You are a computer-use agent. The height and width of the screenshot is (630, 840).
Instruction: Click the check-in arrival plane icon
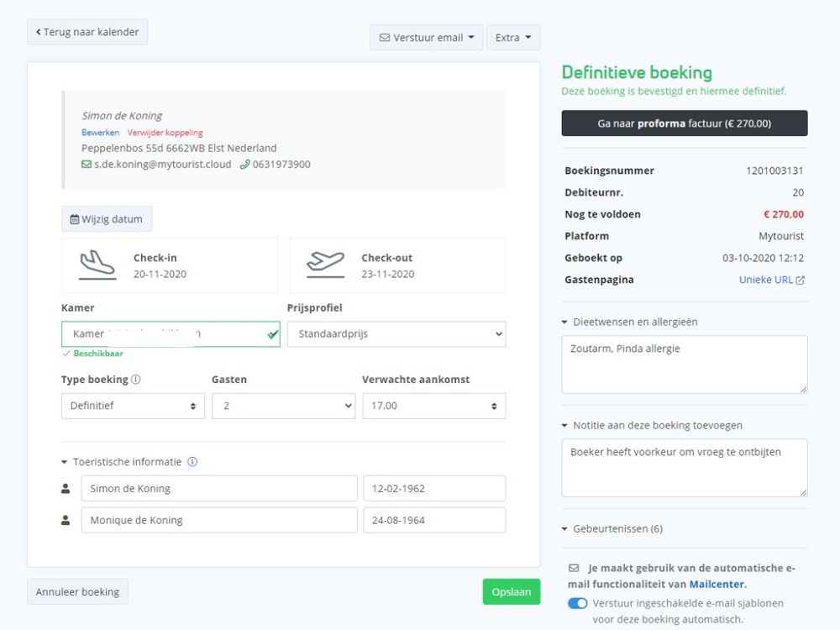coord(97,265)
